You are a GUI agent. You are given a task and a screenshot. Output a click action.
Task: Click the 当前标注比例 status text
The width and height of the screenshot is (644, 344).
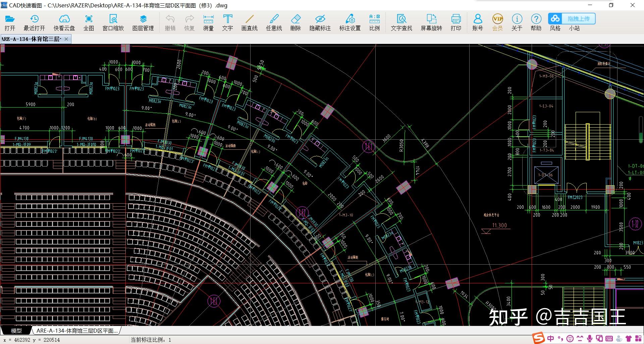tap(151, 340)
